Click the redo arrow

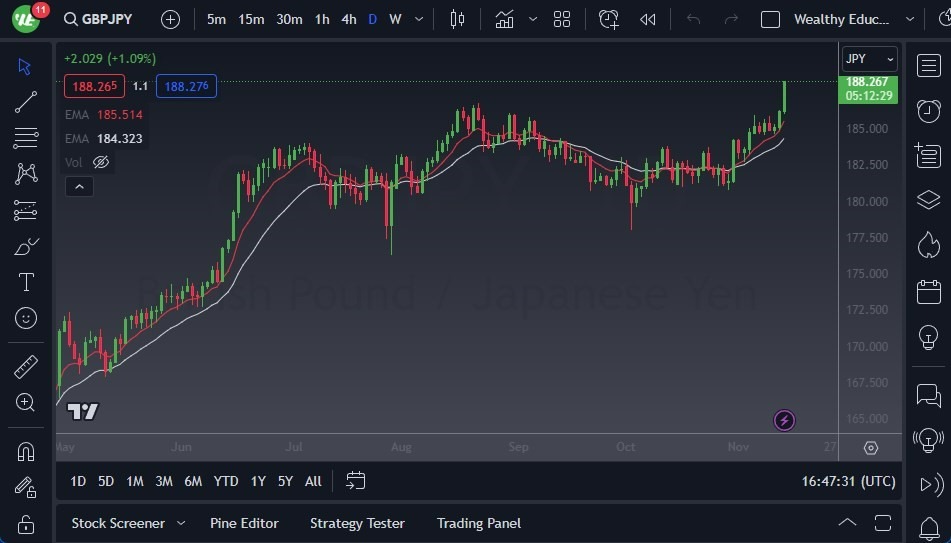pos(731,19)
